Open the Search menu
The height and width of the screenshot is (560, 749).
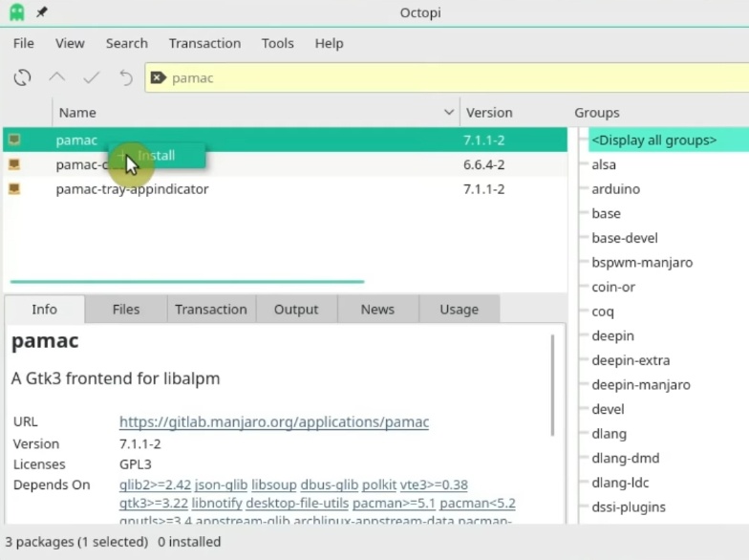tap(126, 44)
